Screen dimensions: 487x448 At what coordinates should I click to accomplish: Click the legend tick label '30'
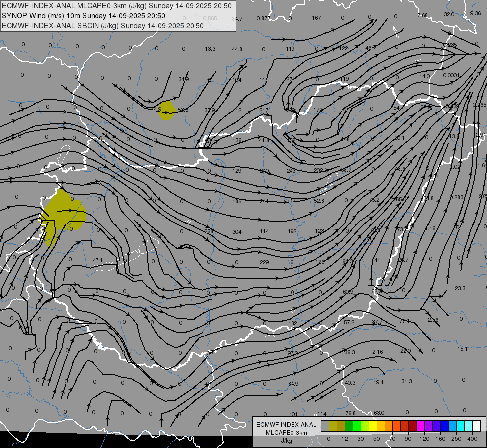click(x=360, y=439)
